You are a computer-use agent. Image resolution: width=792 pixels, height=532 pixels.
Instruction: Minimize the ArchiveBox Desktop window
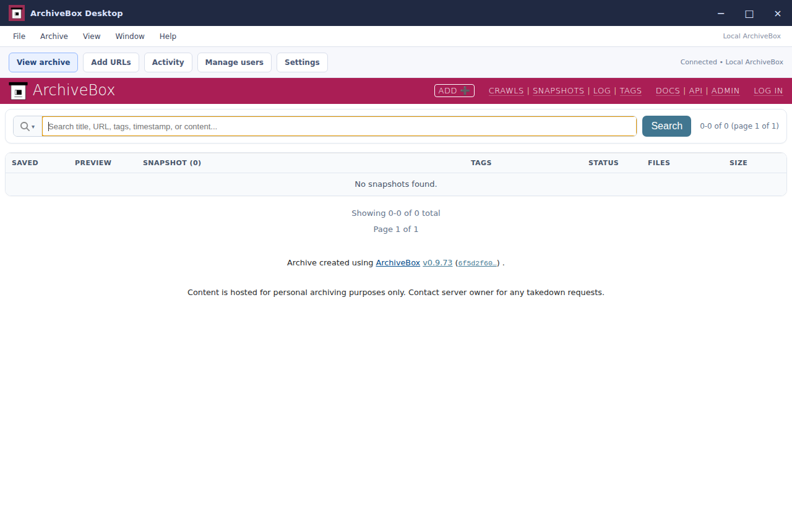pyautogui.click(x=721, y=14)
